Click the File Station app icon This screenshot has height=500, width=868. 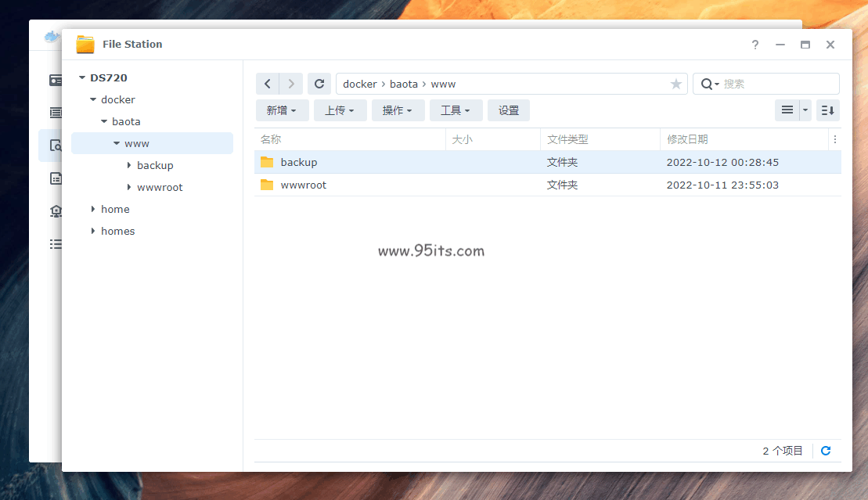pyautogui.click(x=85, y=45)
